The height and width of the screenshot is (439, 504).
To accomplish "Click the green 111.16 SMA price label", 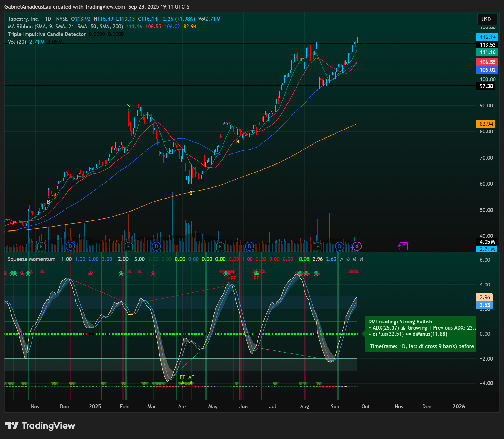I will [487, 52].
